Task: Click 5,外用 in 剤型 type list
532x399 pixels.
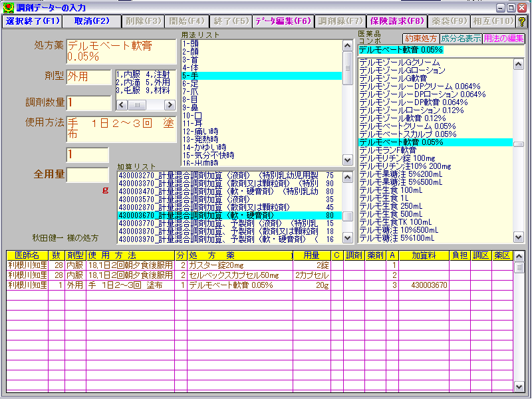Action: click(x=158, y=82)
